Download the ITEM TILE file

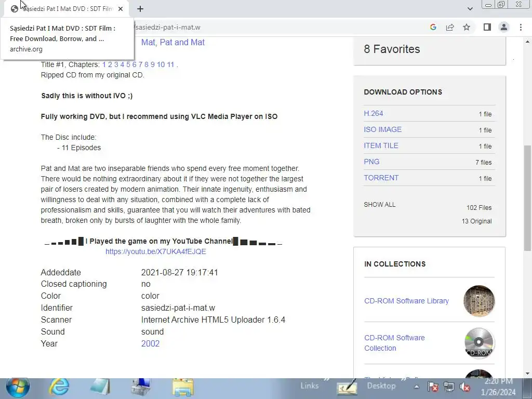381,145
